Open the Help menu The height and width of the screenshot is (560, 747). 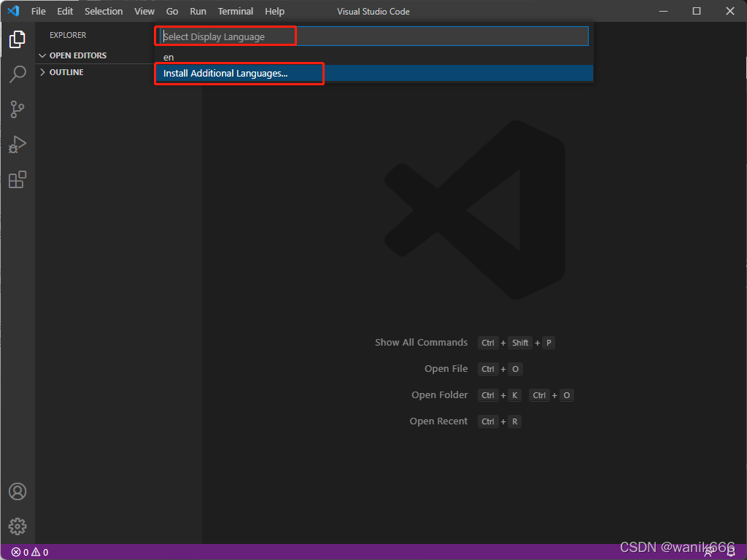(x=275, y=11)
